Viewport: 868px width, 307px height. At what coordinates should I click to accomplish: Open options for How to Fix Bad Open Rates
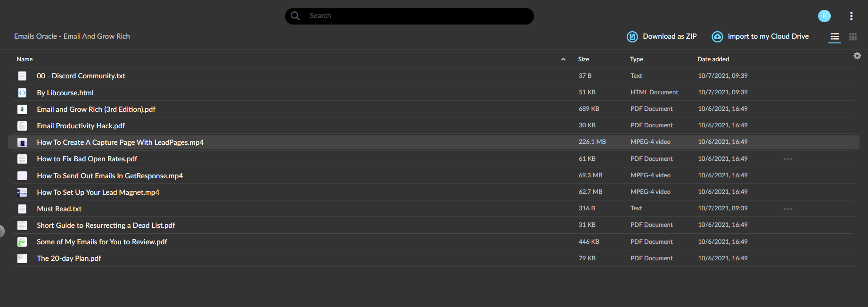(x=788, y=159)
